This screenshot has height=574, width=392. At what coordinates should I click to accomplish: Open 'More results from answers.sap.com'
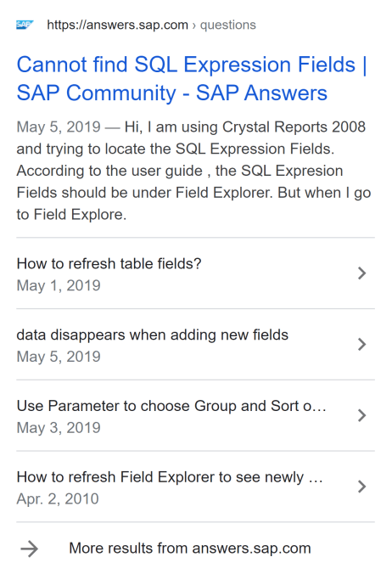point(190,549)
